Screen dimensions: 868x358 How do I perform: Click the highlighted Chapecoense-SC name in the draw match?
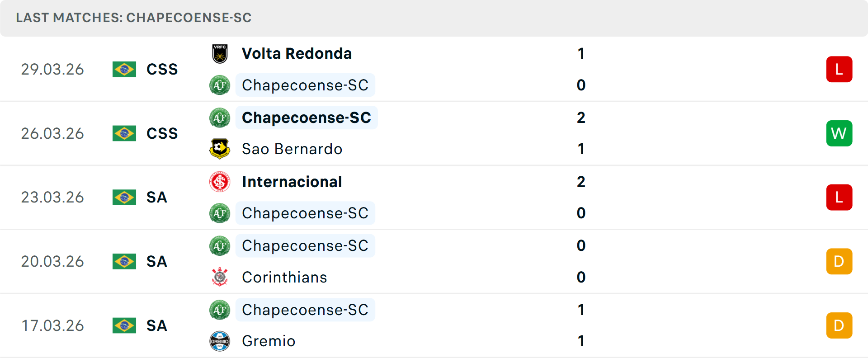pos(305,246)
